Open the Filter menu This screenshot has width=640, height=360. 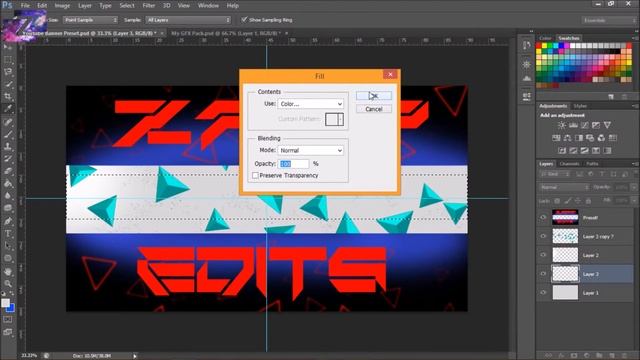[x=149, y=6]
